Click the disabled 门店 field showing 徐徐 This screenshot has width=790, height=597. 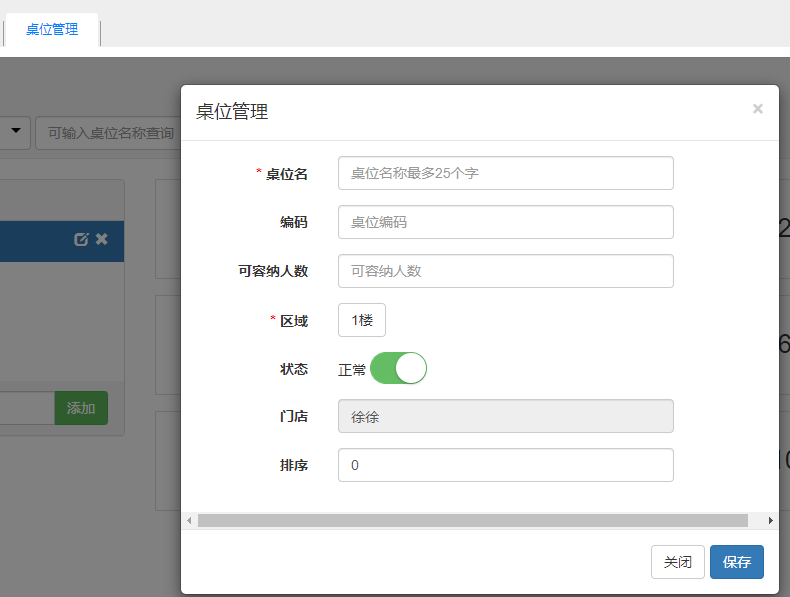[x=505, y=416]
